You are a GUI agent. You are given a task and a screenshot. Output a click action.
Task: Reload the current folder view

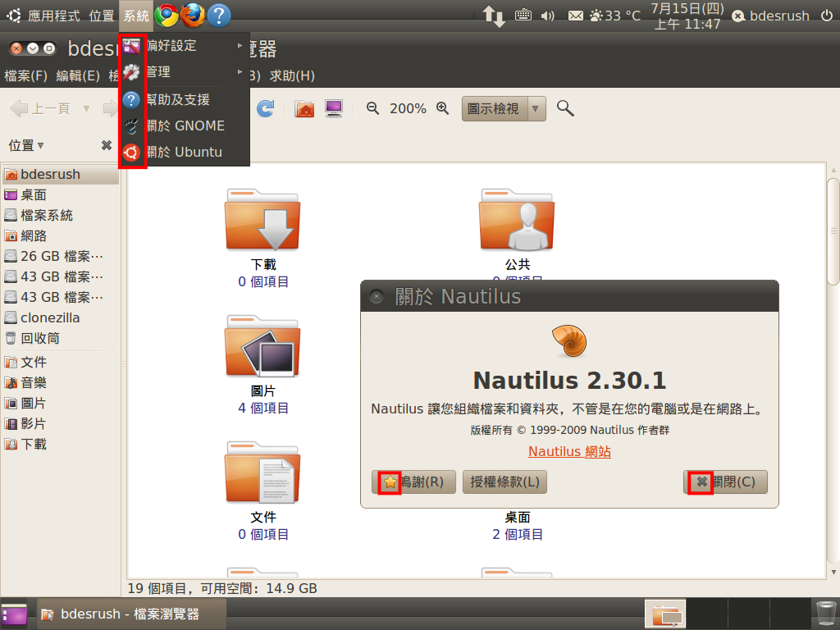[x=265, y=109]
